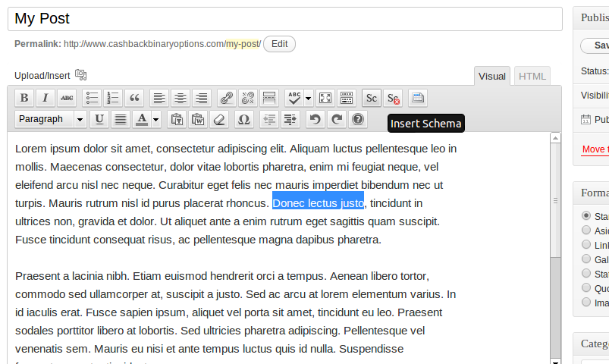The image size is (609, 364).
Task: Toggle the kitchen sink toolbar row
Action: click(x=347, y=98)
